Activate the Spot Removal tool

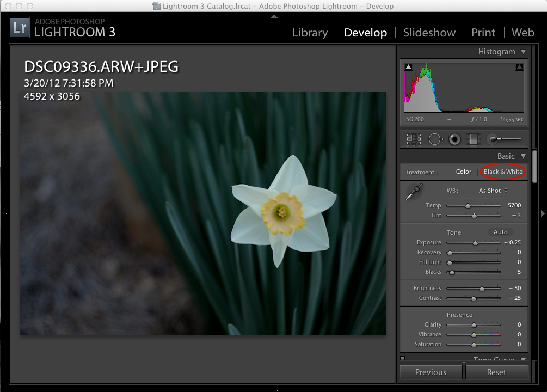[435, 139]
